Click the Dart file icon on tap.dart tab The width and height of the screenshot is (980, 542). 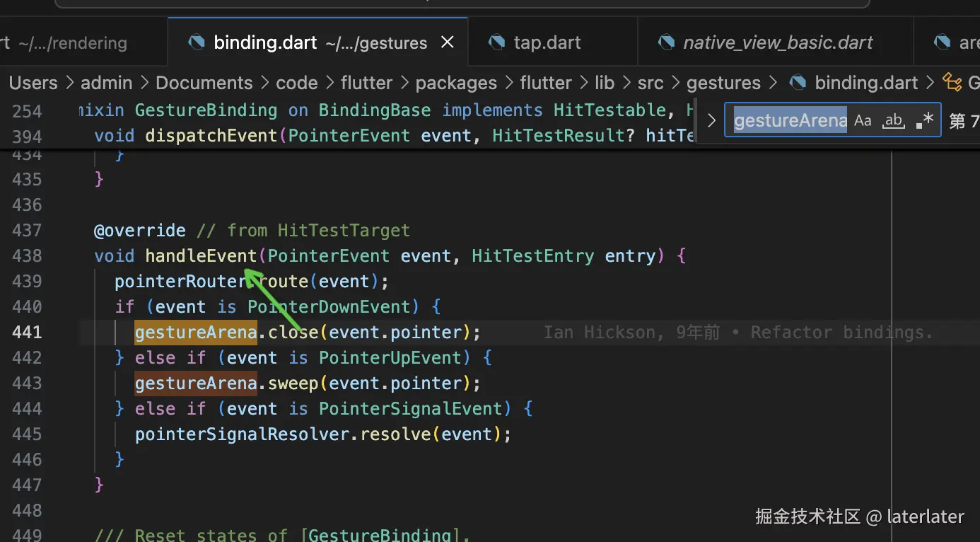click(x=497, y=42)
